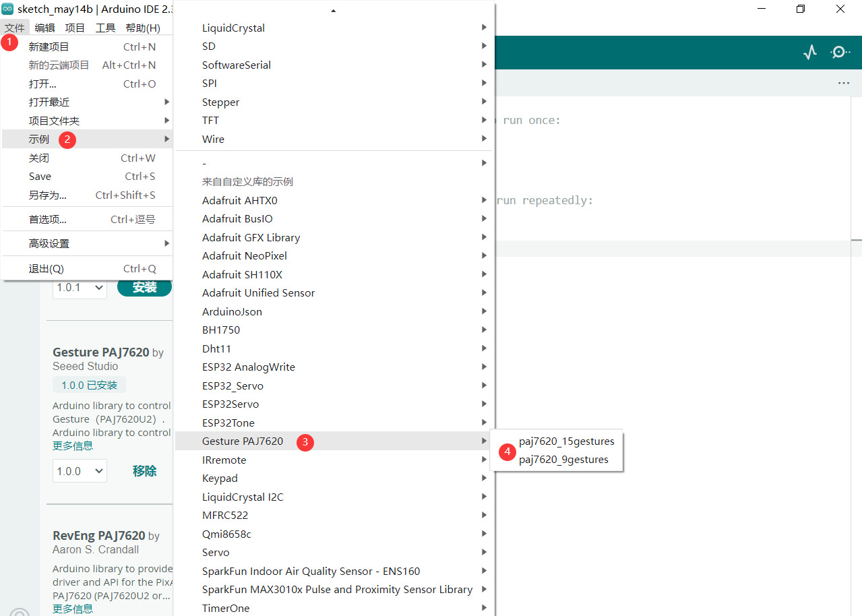Open the 文件 menu
Image resolution: width=862 pixels, height=616 pixels.
(14, 28)
